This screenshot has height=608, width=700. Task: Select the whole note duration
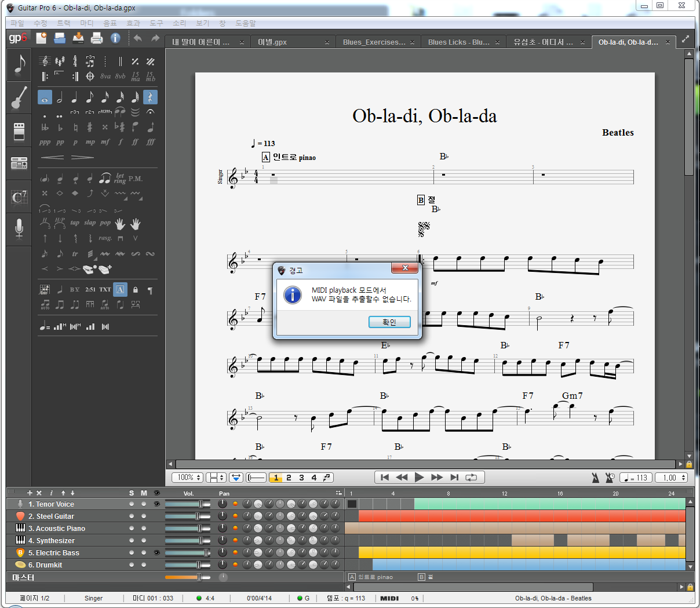click(x=45, y=97)
